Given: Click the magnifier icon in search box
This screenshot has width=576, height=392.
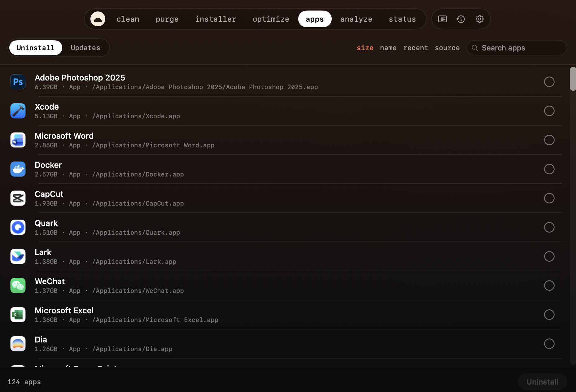Looking at the screenshot, I should pyautogui.click(x=475, y=48).
